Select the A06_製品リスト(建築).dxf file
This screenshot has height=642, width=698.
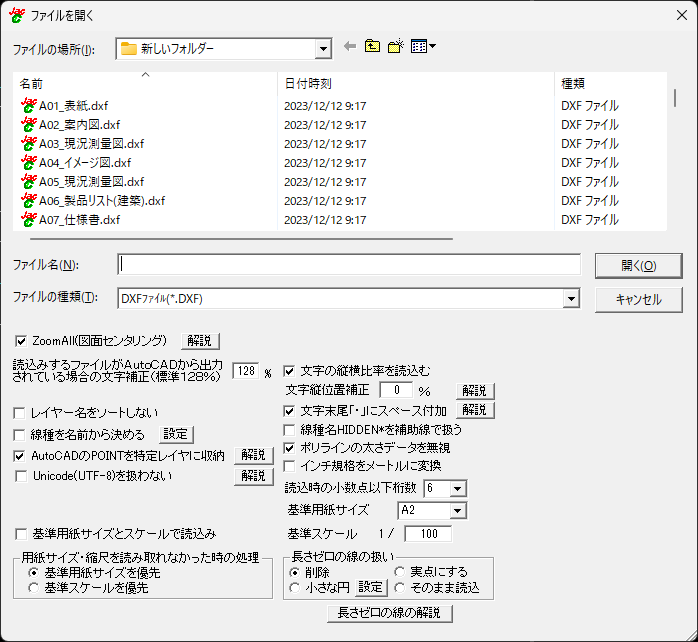tap(101, 200)
